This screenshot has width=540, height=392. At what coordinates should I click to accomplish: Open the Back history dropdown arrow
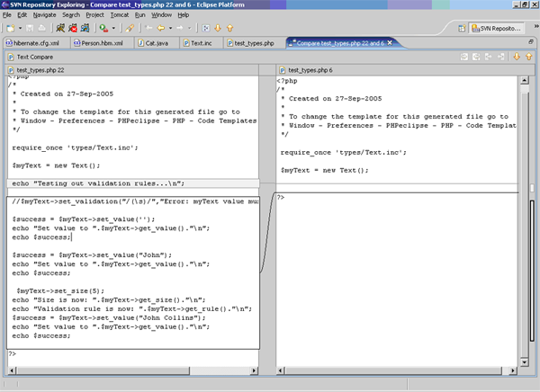click(x=170, y=28)
